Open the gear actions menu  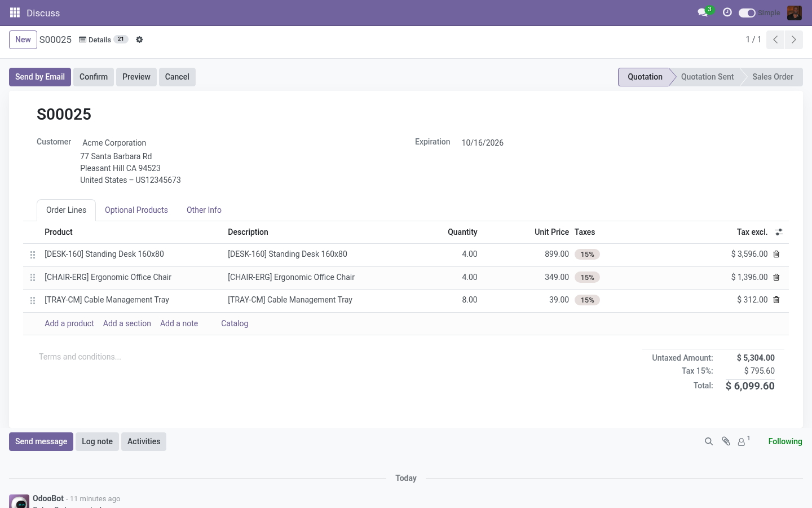pos(139,40)
